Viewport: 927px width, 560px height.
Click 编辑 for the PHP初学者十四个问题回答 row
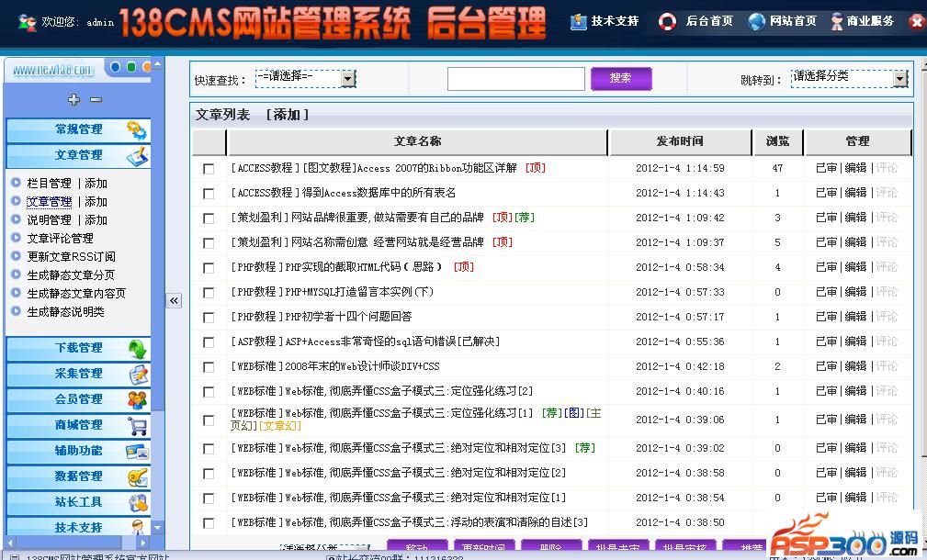[855, 317]
